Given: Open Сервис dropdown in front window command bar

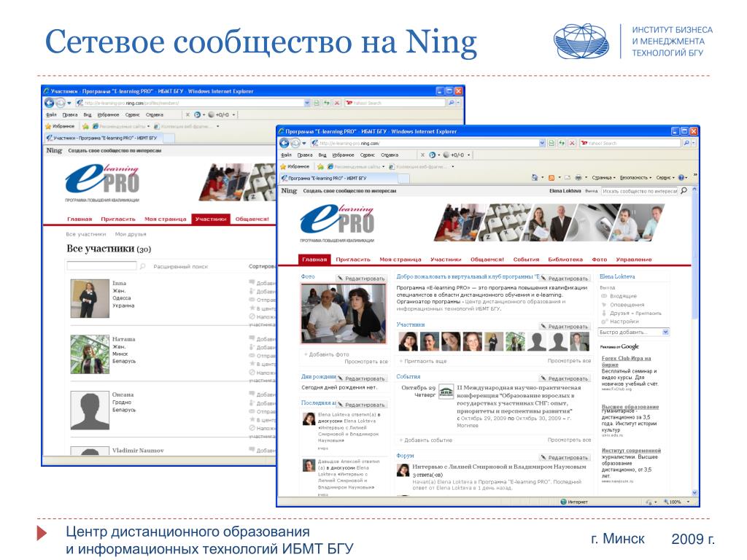Looking at the screenshot, I should click(665, 178).
